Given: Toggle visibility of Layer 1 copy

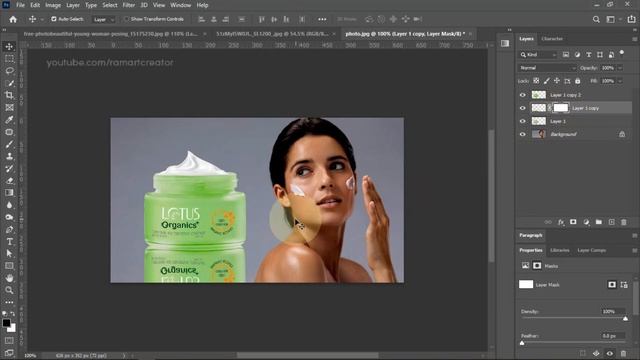Looking at the screenshot, I should 522,108.
